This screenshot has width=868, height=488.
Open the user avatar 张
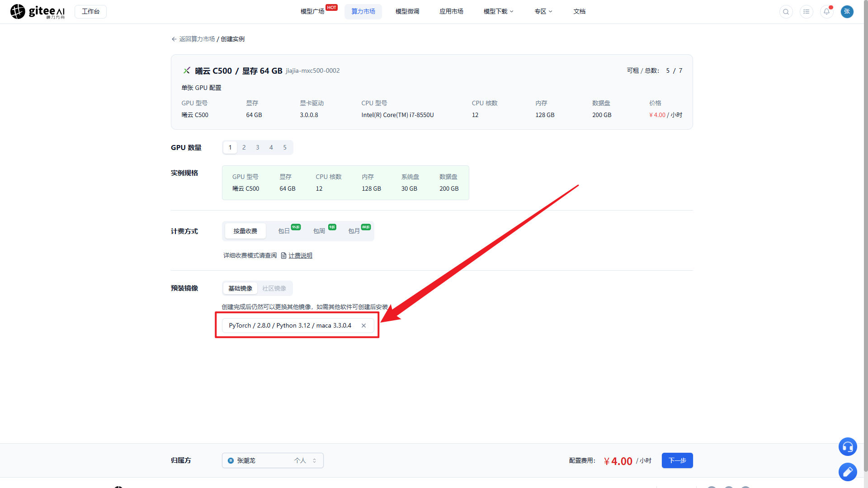click(847, 12)
